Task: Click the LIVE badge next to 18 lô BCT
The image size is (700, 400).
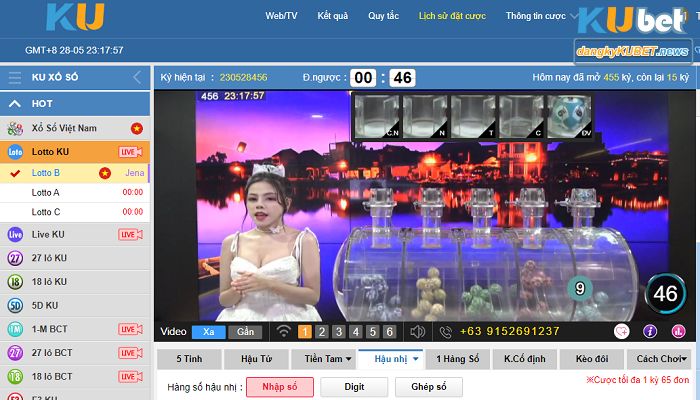Action: 130,376
